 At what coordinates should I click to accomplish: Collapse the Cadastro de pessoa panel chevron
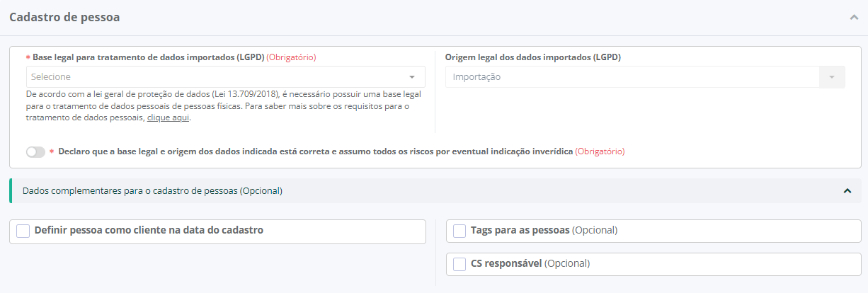[x=853, y=18]
